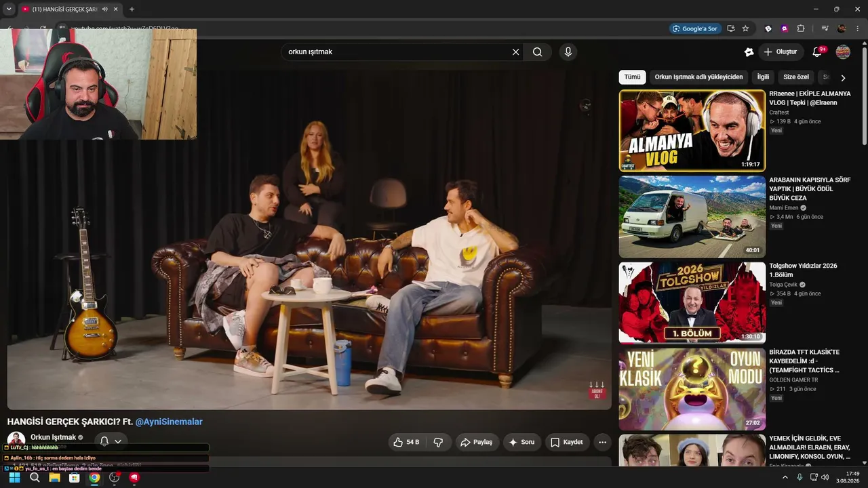
Task: Open File Explorer from the taskbar
Action: 54,478
